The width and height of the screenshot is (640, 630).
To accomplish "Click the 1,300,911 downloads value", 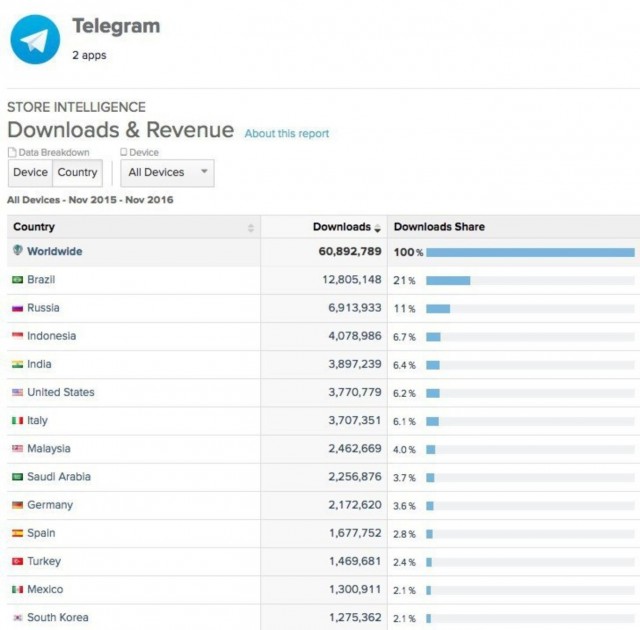I will coord(355,590).
